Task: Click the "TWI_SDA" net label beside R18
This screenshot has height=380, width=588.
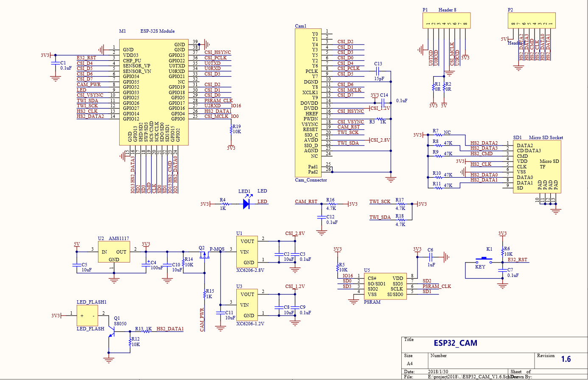Action: (x=380, y=217)
